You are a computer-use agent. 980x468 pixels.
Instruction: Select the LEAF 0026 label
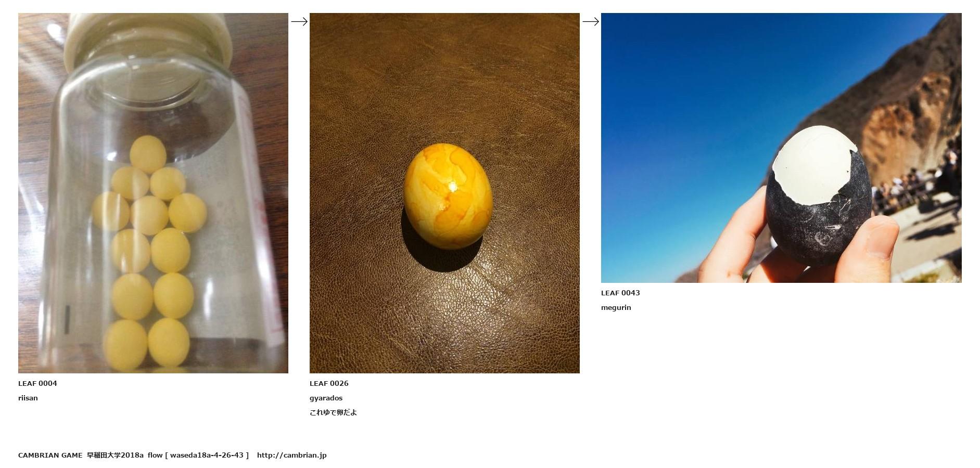(329, 383)
